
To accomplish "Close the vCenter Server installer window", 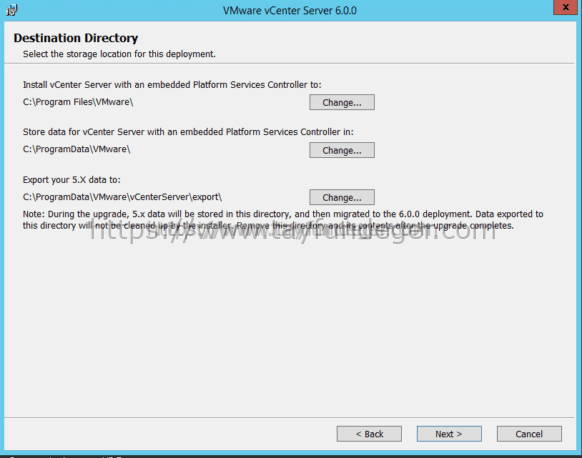I will pos(566,7).
